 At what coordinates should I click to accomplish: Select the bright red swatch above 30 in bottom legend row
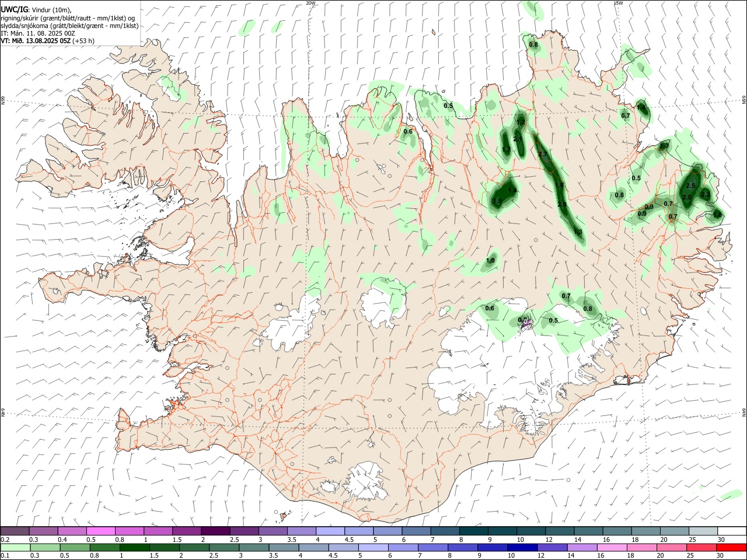[x=731, y=547]
